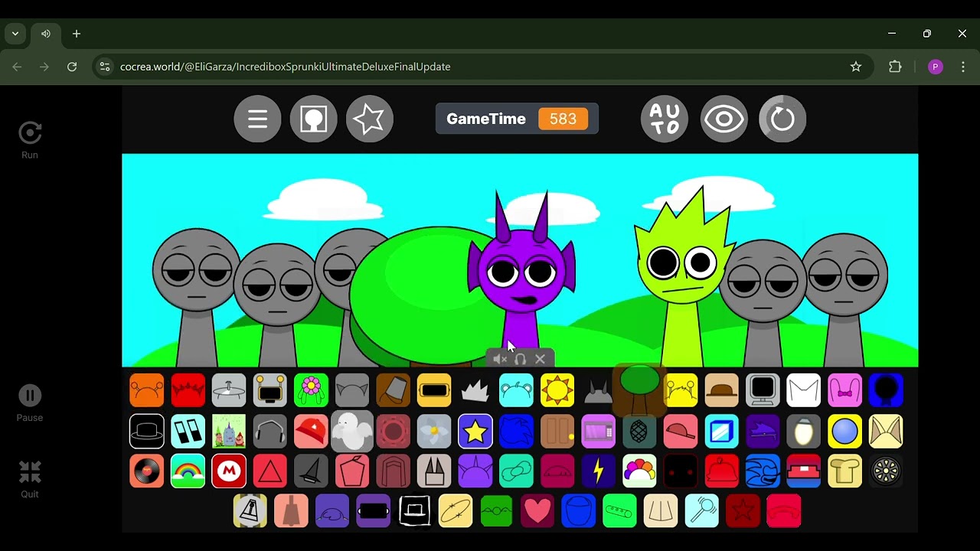Pick the gray cymbal icon

coord(229,390)
